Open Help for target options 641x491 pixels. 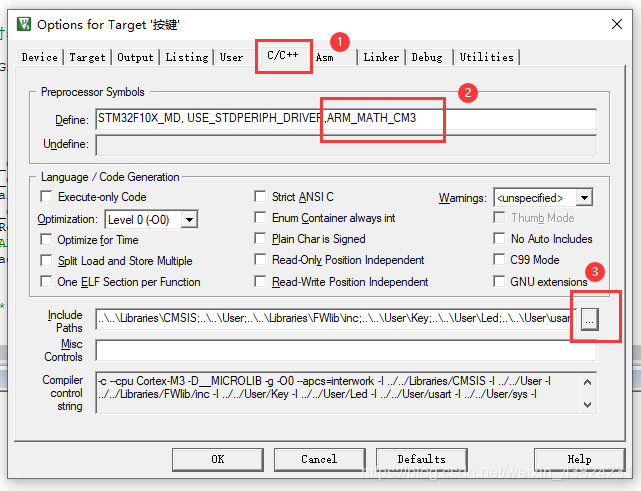pyautogui.click(x=579, y=460)
